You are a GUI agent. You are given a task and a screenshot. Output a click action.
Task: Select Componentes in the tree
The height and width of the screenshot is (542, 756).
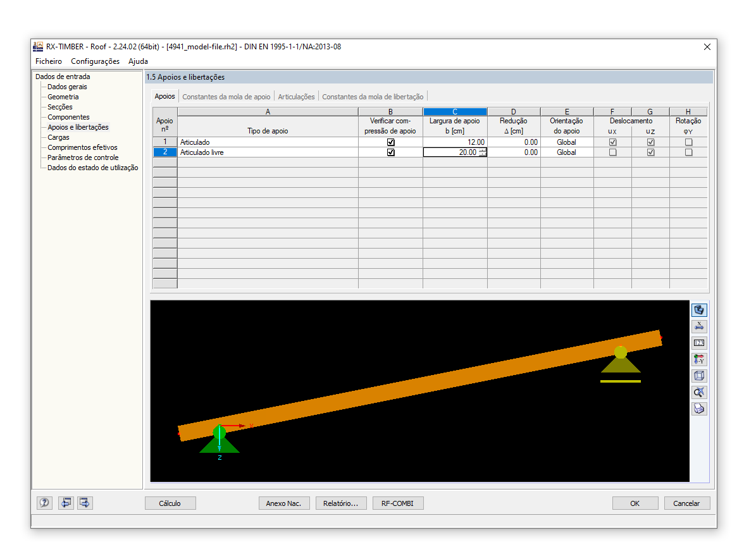pyautogui.click(x=68, y=117)
